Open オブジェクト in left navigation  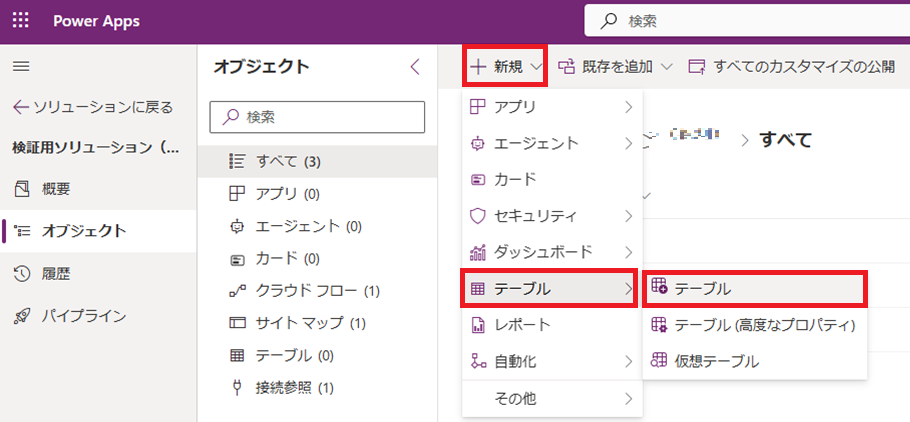point(98,231)
